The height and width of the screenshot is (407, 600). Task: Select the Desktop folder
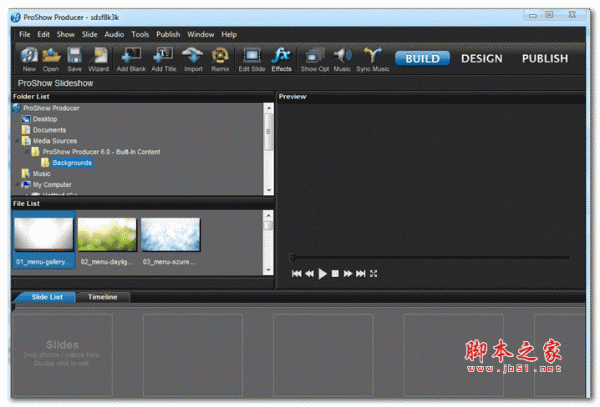pos(45,119)
